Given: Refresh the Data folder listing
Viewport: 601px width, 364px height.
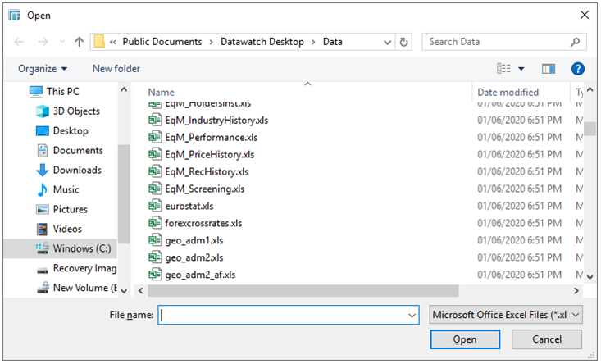Looking at the screenshot, I should coord(404,42).
